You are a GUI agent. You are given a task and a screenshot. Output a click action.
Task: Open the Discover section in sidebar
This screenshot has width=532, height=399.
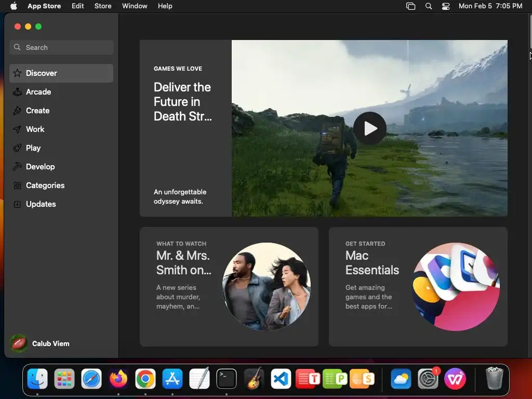61,73
